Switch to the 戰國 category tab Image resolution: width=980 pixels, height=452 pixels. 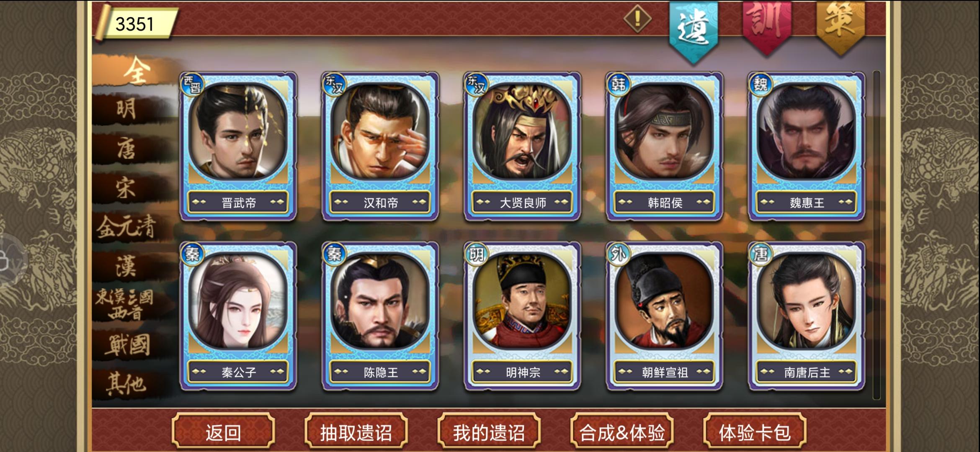(126, 344)
